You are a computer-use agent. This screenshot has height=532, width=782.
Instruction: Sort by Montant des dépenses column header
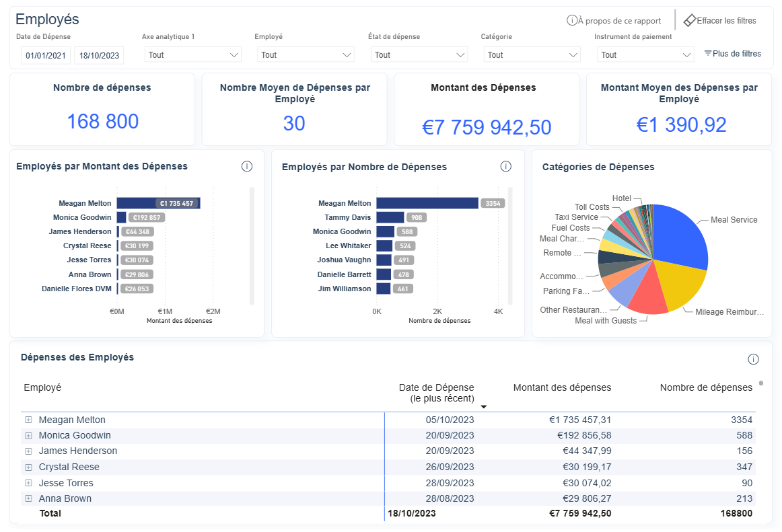(x=562, y=387)
